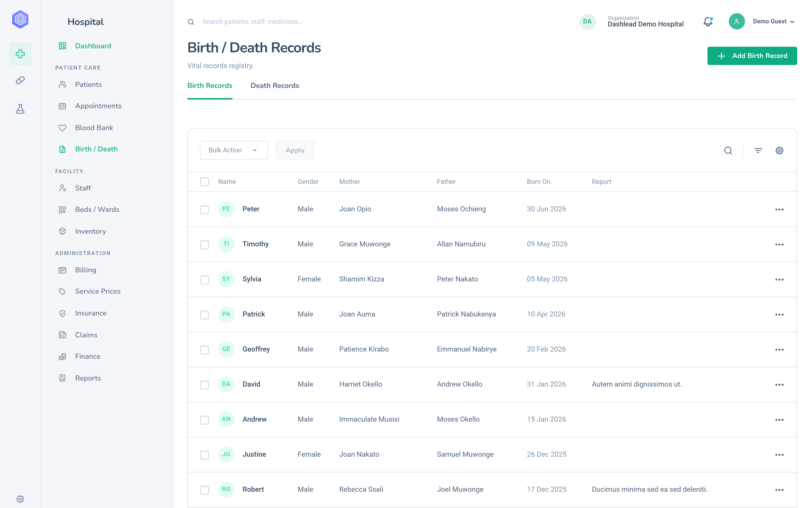This screenshot has height=508, width=812.
Task: Click the Apply button
Action: pyautogui.click(x=295, y=150)
